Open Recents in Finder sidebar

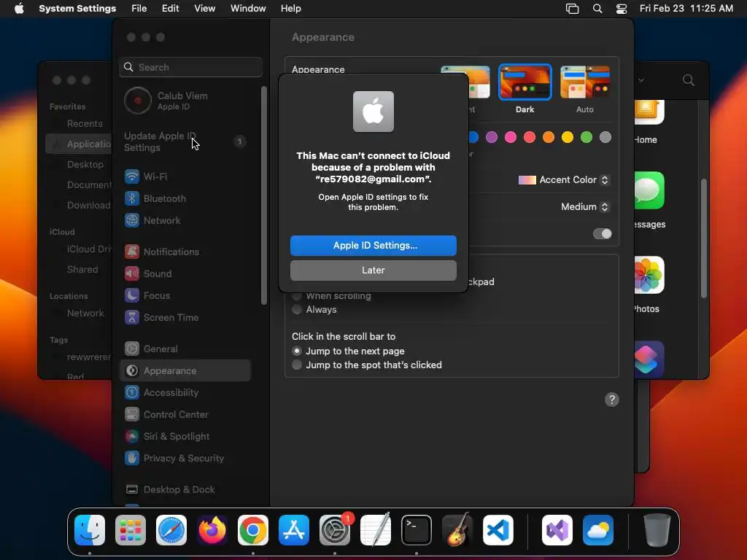pyautogui.click(x=85, y=124)
